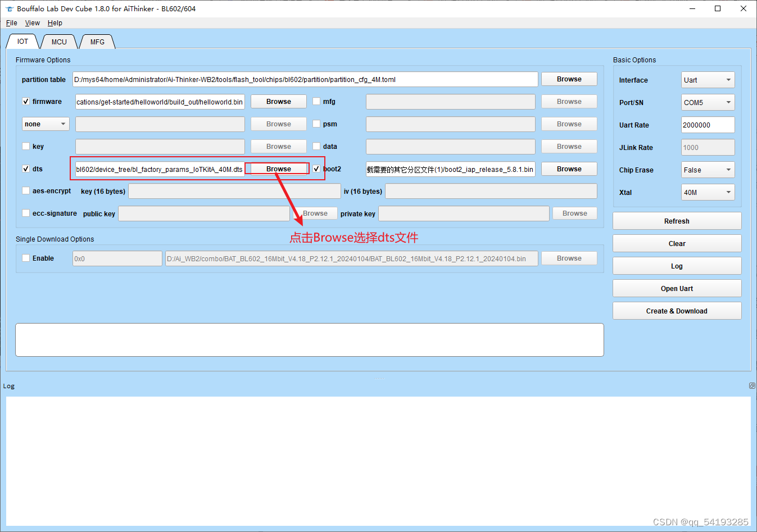
Task: Click Browse for partition table
Action: point(569,79)
